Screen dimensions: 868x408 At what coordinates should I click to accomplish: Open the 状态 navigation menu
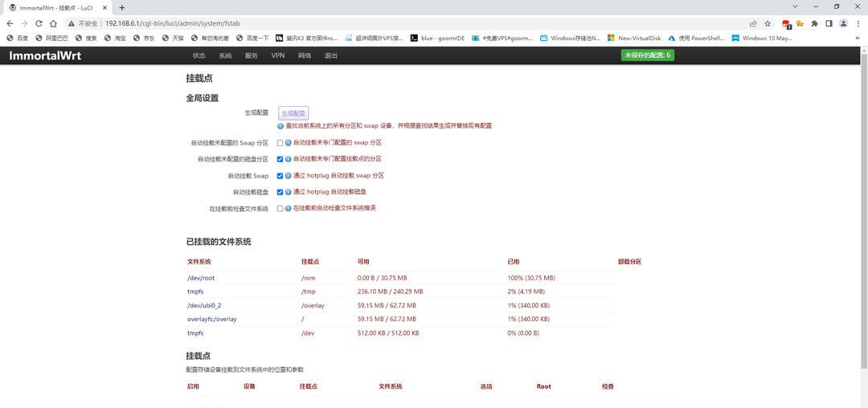[x=199, y=56]
